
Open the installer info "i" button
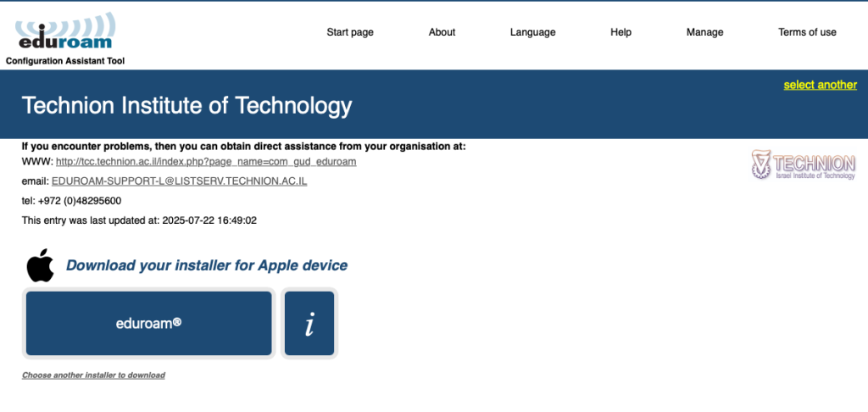point(309,324)
